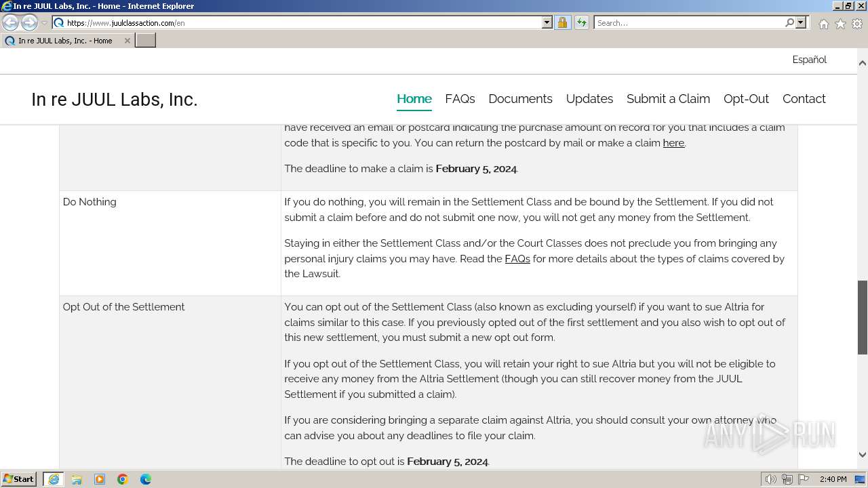The width and height of the screenshot is (868, 488).
Task: Open the Tools gear icon
Action: pos(857,24)
